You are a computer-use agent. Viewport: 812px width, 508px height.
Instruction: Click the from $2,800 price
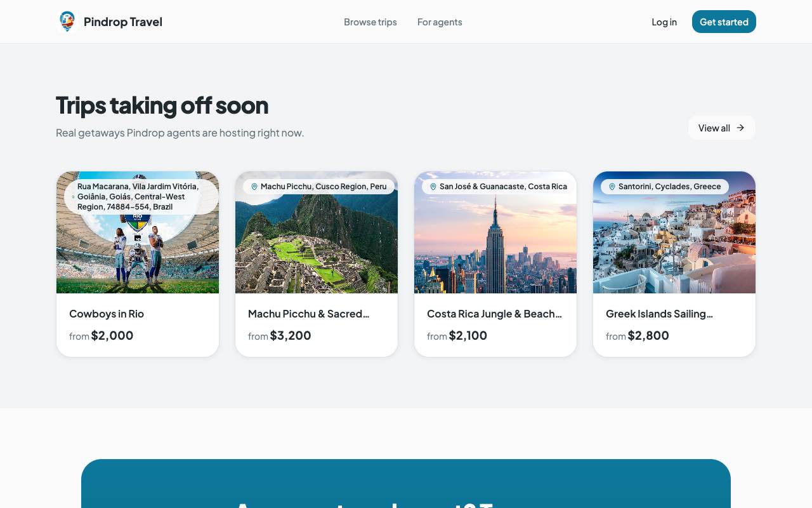click(638, 335)
